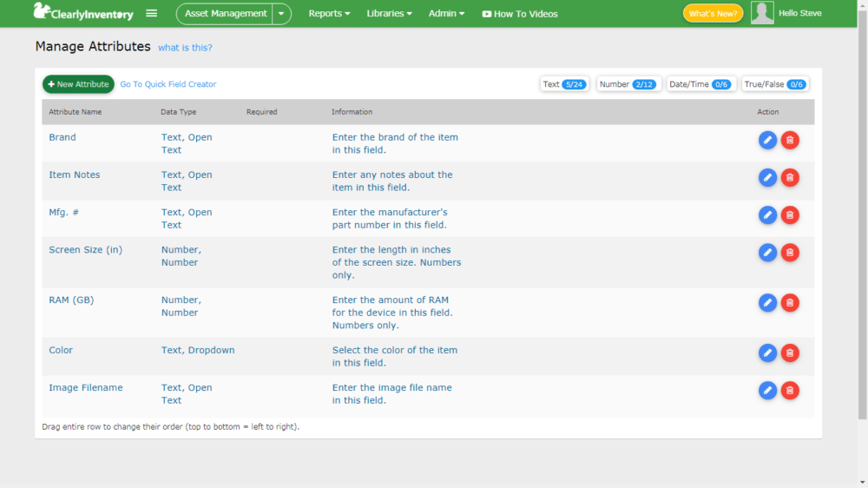Click the True/False 0/6 counter badge

775,84
